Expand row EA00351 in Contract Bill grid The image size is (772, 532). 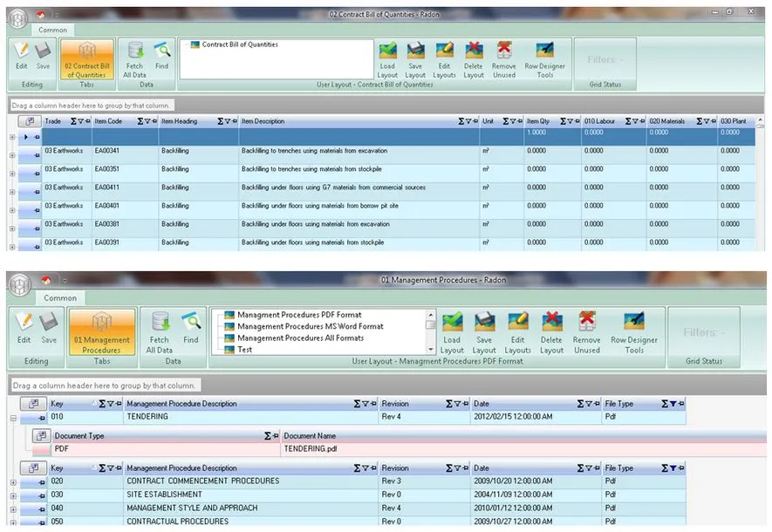12,174
